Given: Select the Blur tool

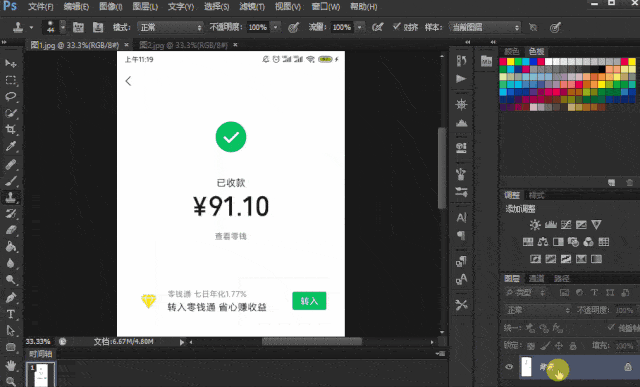Looking at the screenshot, I should (11, 263).
